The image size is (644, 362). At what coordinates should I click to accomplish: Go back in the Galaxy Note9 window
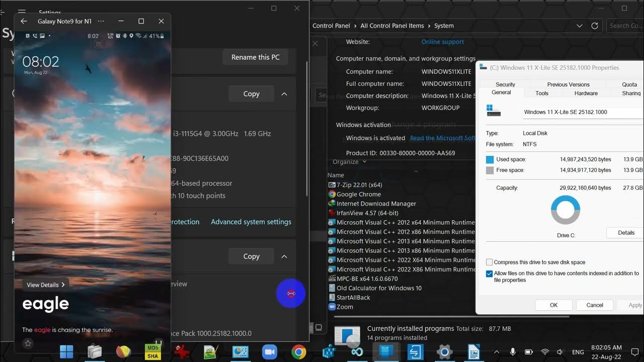pyautogui.click(x=24, y=21)
